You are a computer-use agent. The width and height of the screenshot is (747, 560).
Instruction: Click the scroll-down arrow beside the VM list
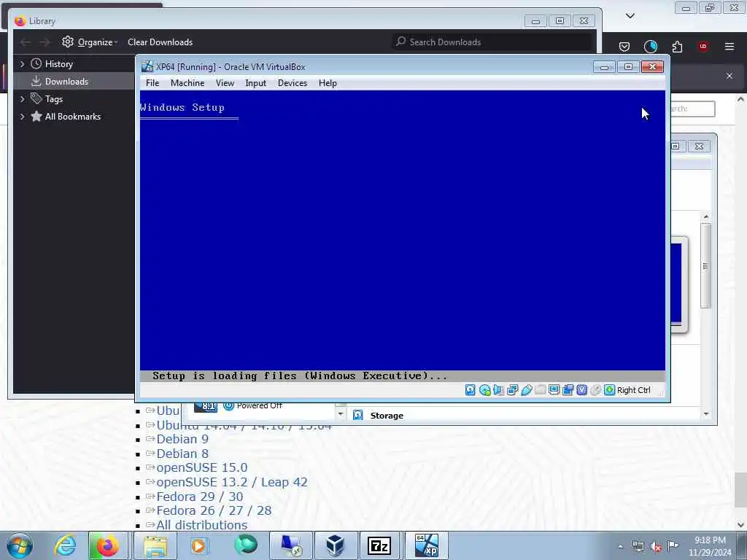(x=340, y=414)
